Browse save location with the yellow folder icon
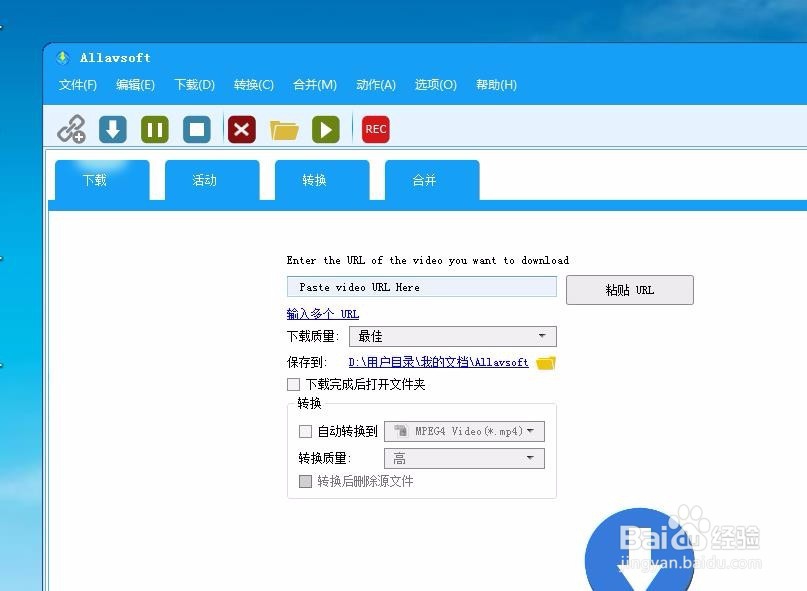 click(546, 363)
